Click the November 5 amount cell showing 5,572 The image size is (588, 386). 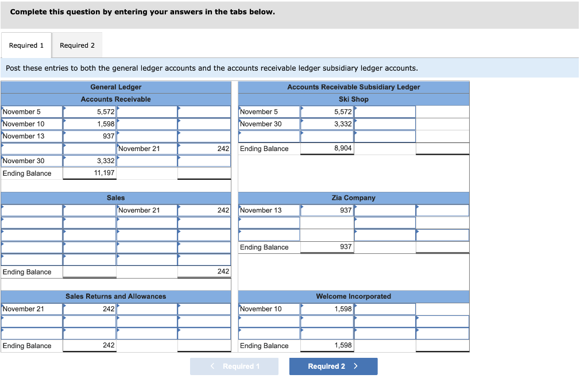(x=89, y=111)
